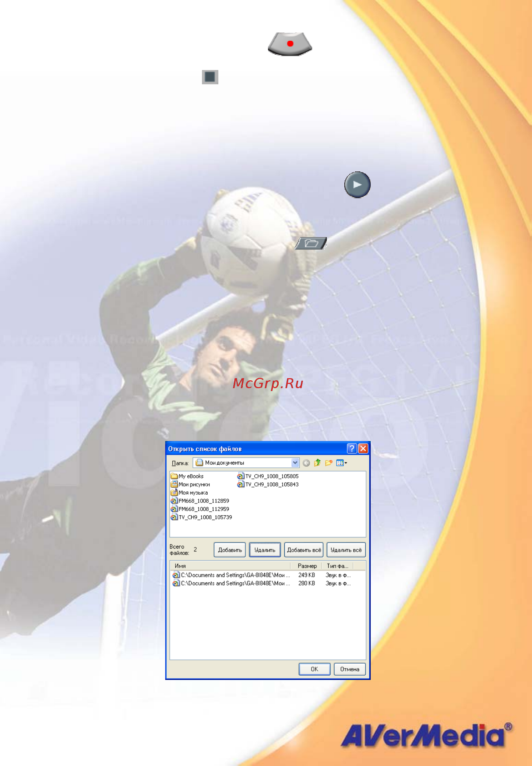Image resolution: width=532 pixels, height=766 pixels.
Task: Go up one folder level
Action: [x=317, y=463]
